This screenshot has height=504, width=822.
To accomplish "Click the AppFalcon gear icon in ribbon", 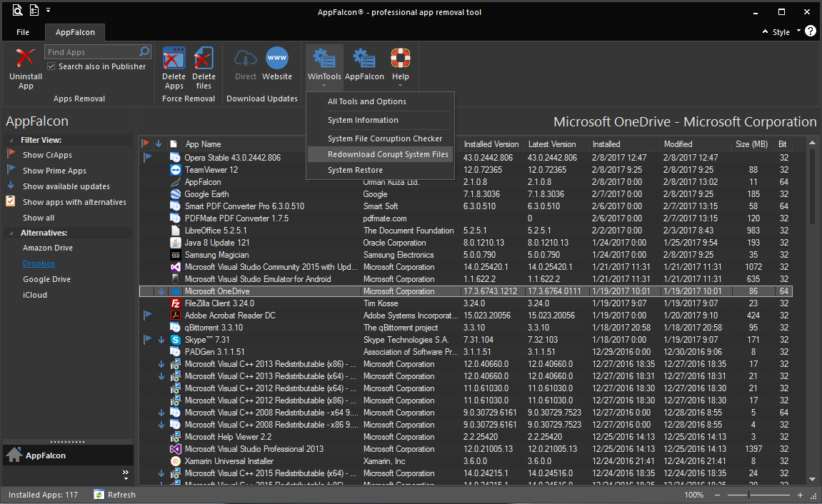I will click(364, 59).
